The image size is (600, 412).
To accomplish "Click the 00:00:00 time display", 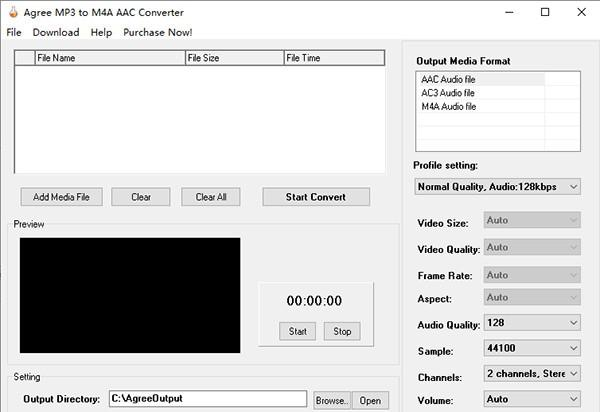I will pyautogui.click(x=315, y=301).
